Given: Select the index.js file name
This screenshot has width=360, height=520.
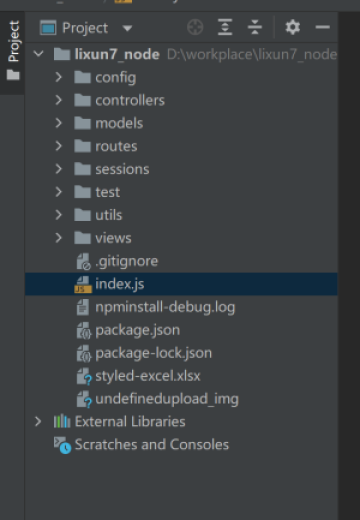Looking at the screenshot, I should click(120, 285).
